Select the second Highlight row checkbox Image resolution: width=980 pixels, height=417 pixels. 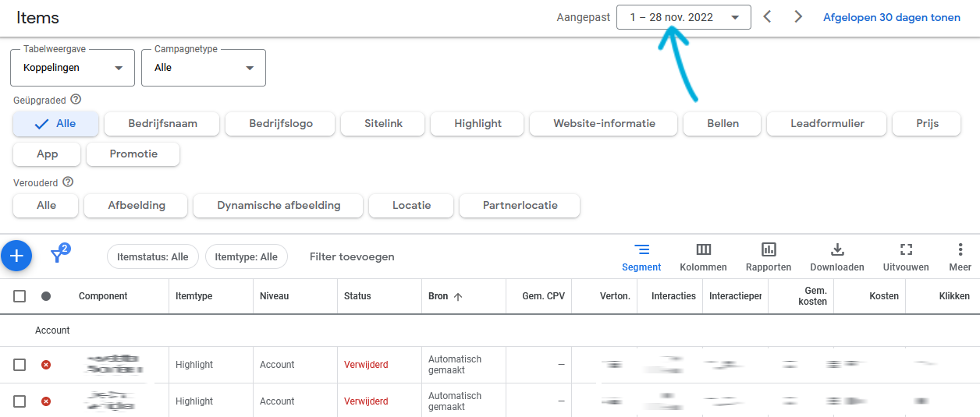(x=20, y=401)
